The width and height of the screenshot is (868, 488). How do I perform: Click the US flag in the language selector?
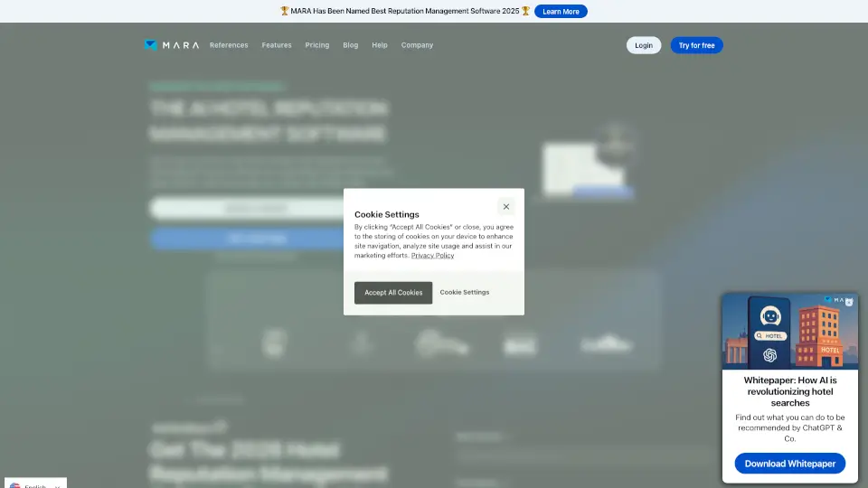(x=15, y=486)
